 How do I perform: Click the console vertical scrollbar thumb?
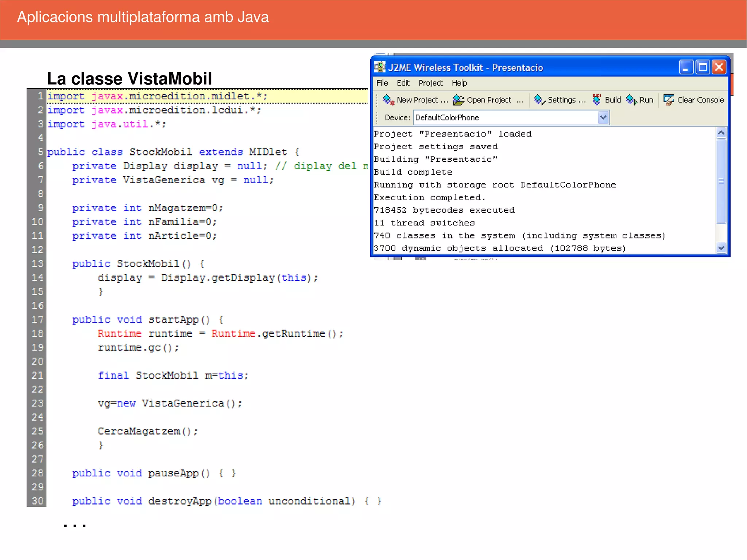721,181
